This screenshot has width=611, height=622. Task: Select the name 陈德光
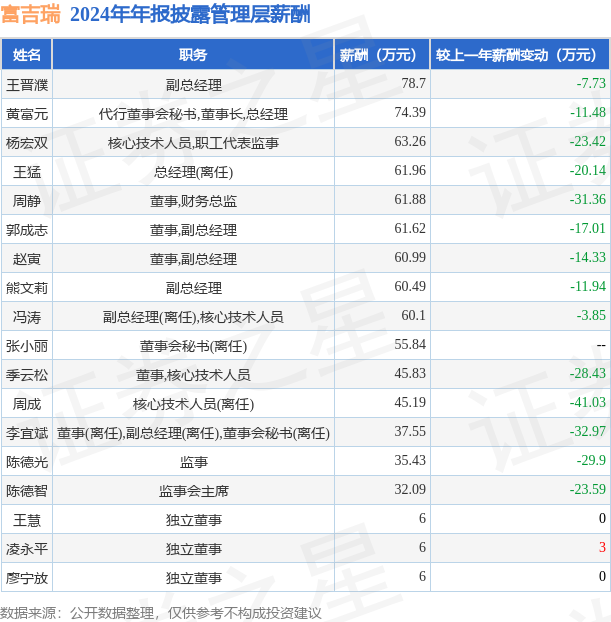(27, 462)
